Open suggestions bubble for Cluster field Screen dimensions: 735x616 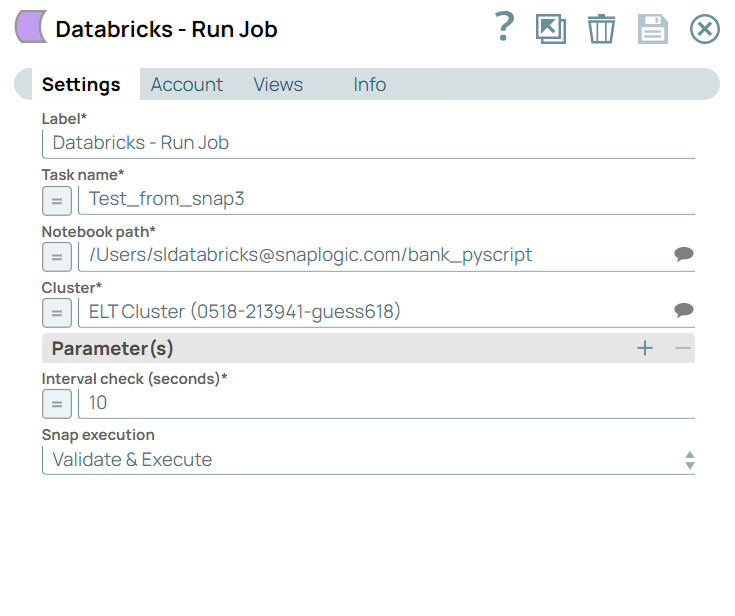tap(684, 311)
